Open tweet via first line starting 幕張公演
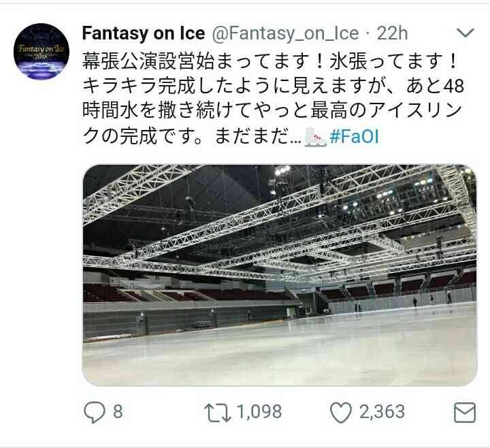This screenshot has height=448, width=490. [270, 61]
